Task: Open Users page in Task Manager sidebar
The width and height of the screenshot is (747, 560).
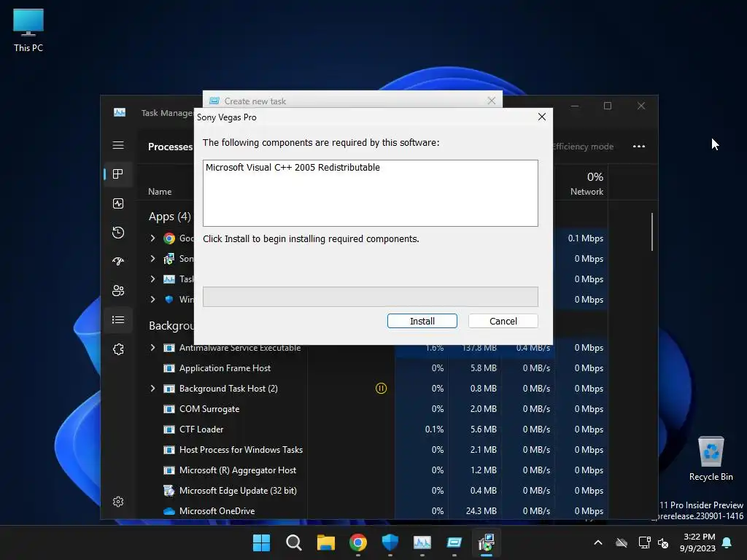Action: click(118, 290)
